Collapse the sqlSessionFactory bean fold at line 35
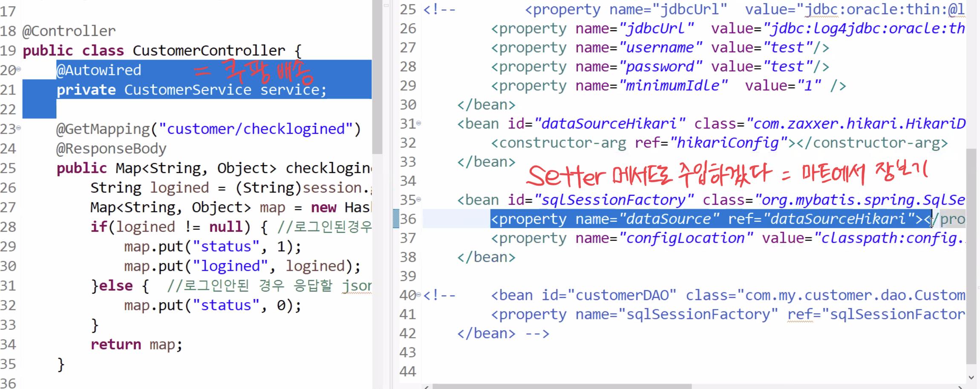 418,199
